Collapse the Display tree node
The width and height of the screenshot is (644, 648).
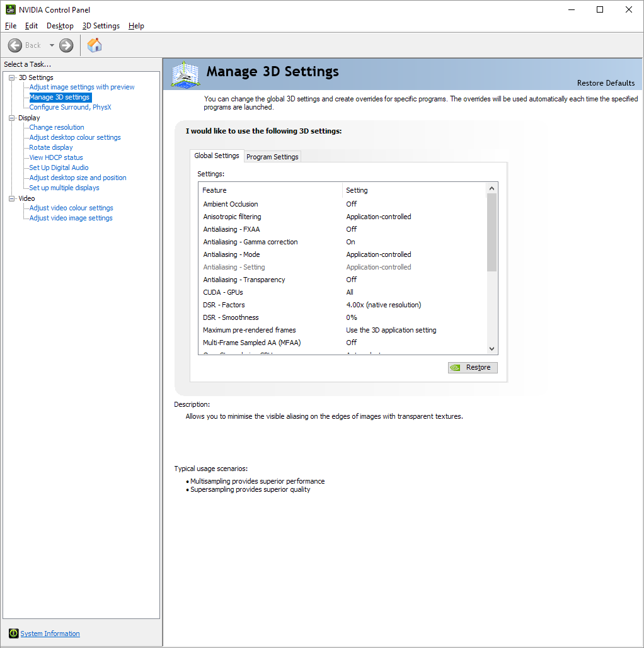click(11, 118)
